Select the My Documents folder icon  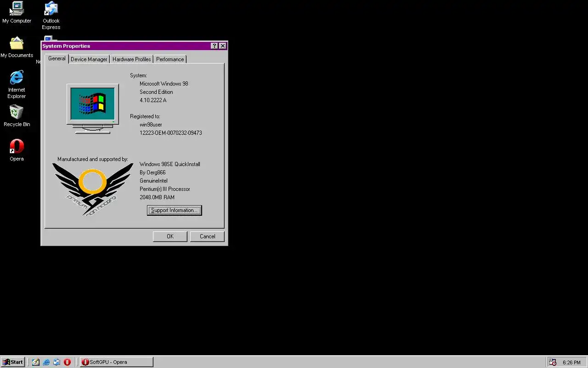click(17, 47)
